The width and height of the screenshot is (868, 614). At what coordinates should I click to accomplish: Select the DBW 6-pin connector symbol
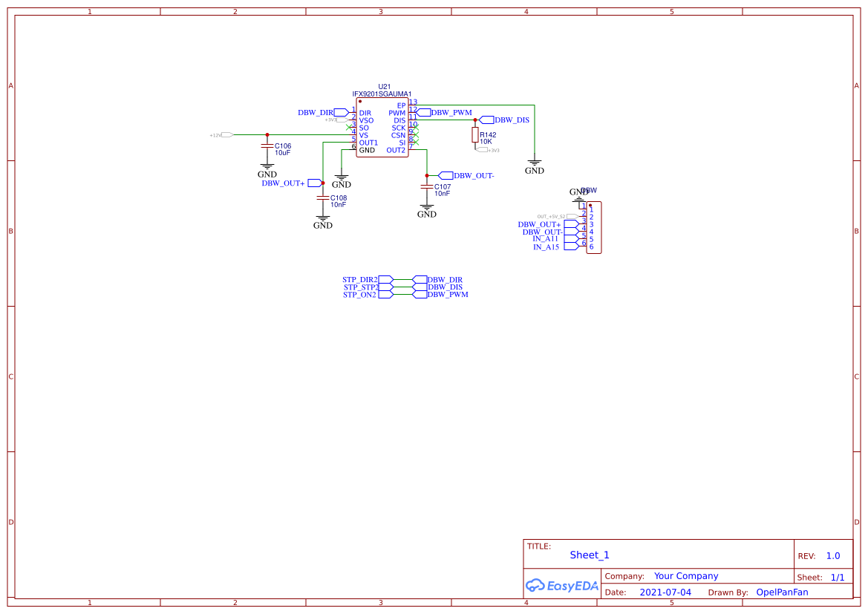(594, 226)
